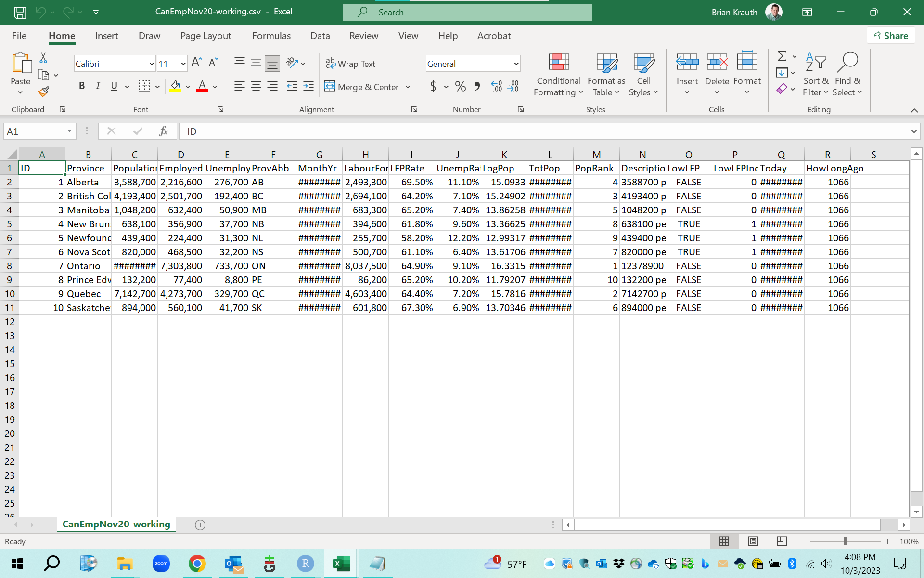The image size is (924, 578).
Task: Click the Data ribbon tab
Action: coord(320,35)
